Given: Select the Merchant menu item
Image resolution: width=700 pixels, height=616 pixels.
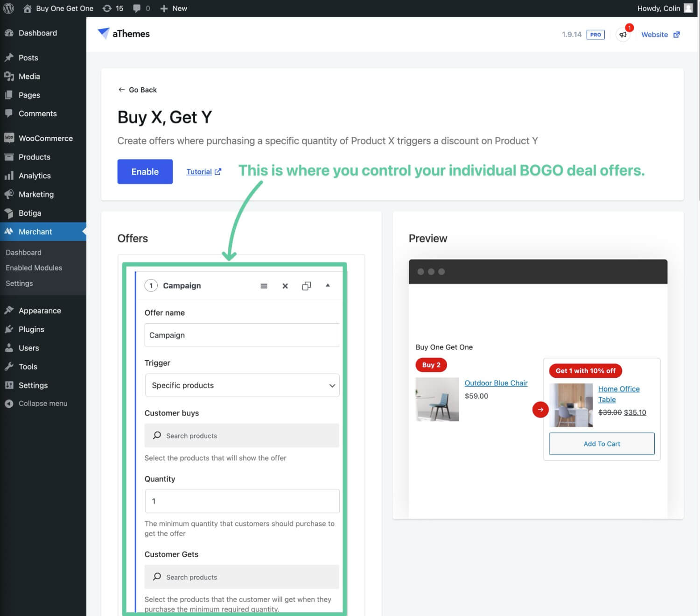Looking at the screenshot, I should pos(43,232).
